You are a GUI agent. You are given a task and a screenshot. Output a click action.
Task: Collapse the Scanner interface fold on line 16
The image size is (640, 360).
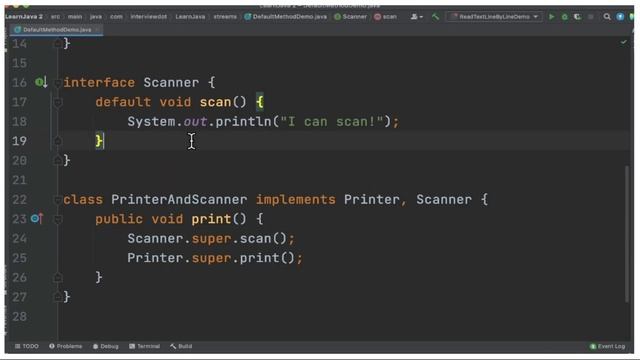pyautogui.click(x=58, y=83)
